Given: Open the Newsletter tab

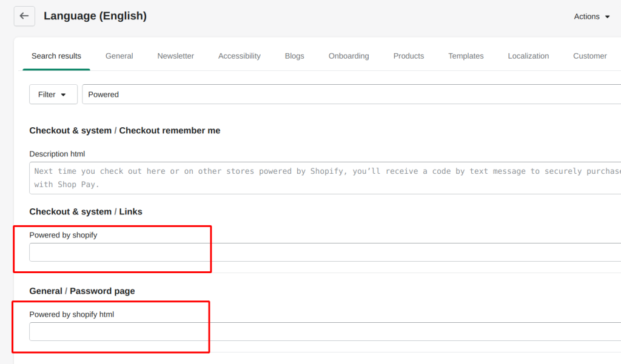Looking at the screenshot, I should click(x=175, y=56).
